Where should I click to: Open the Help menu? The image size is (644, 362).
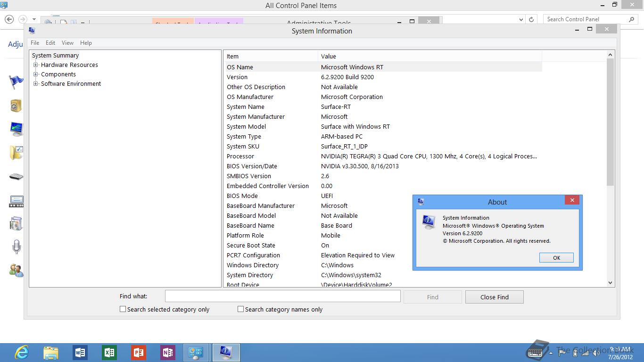86,42
